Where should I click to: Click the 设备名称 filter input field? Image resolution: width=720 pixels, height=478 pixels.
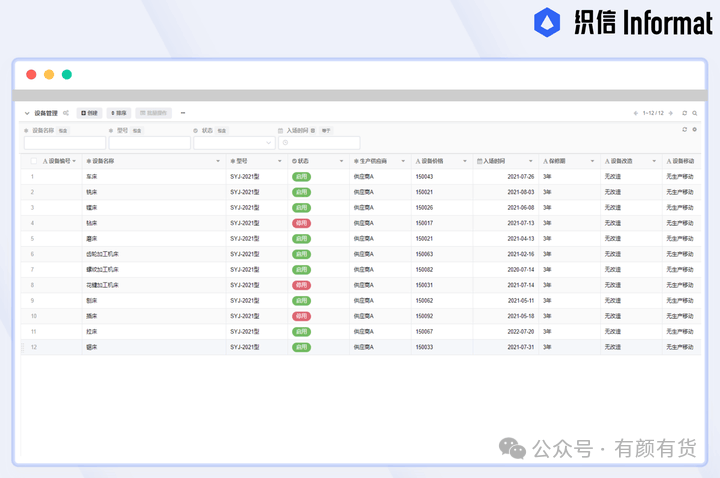[x=64, y=143]
